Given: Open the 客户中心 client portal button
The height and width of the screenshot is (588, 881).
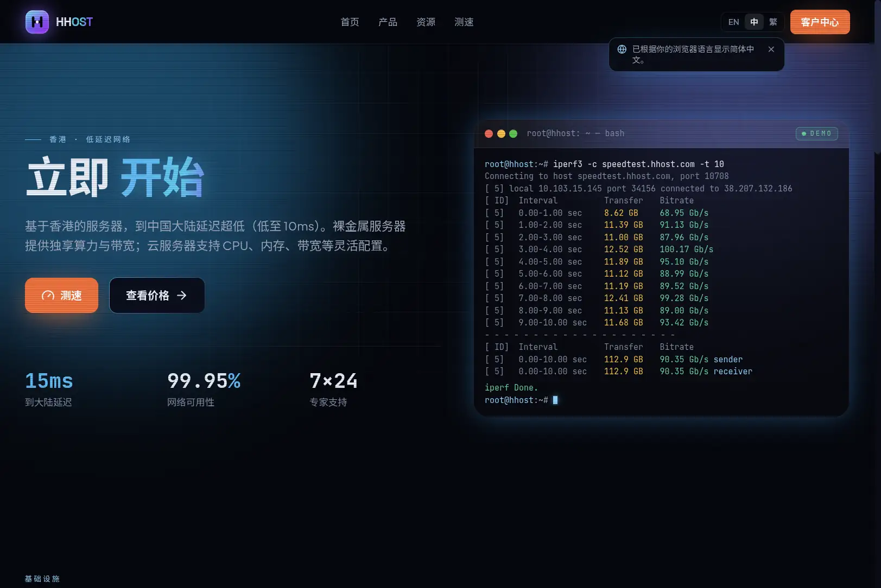Looking at the screenshot, I should [820, 22].
